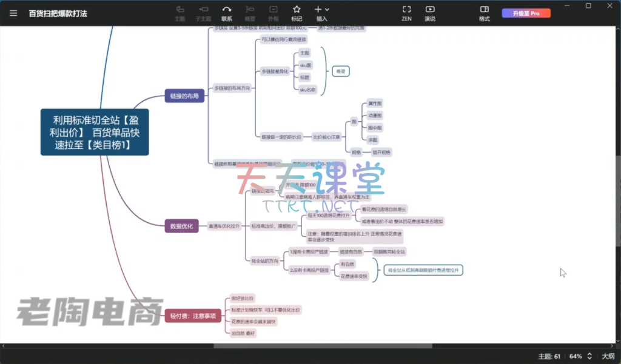This screenshot has height=364, width=621.
Task: Select the 数据优化 branch topic
Action: click(x=182, y=226)
